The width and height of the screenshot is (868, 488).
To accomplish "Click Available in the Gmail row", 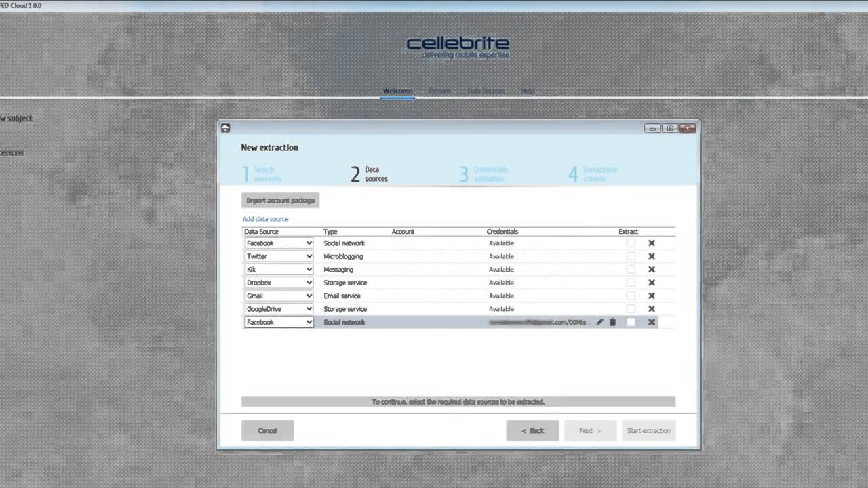I will coord(502,296).
